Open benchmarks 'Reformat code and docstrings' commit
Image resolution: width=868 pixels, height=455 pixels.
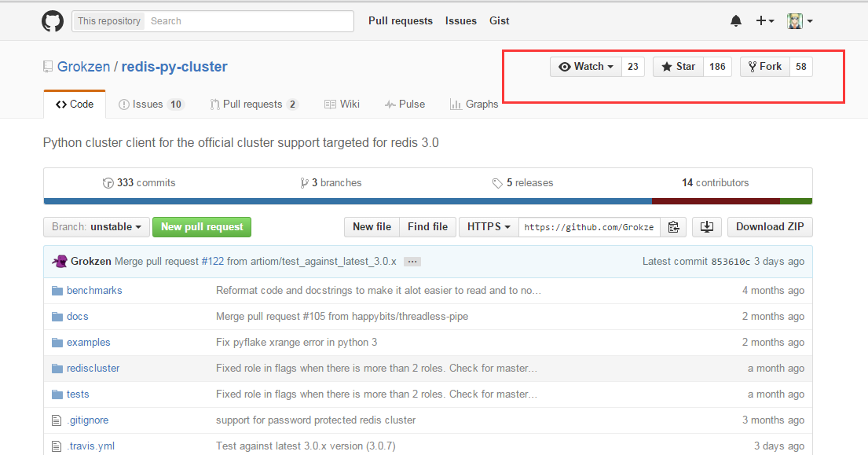pyautogui.click(x=379, y=291)
